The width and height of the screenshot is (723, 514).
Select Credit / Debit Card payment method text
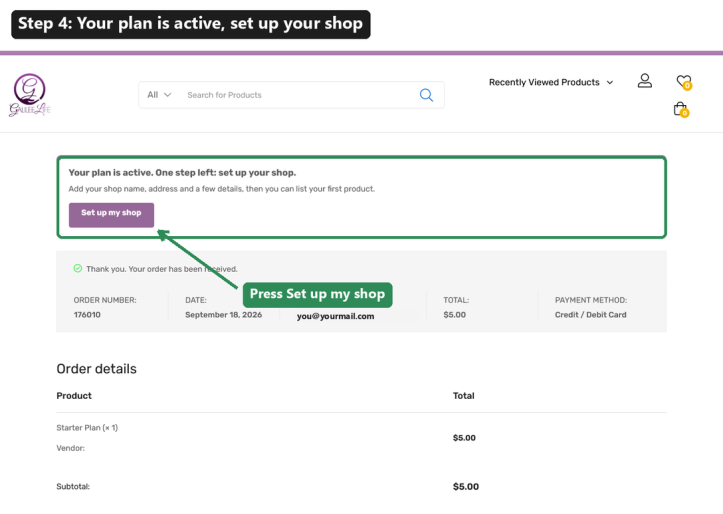pos(591,315)
